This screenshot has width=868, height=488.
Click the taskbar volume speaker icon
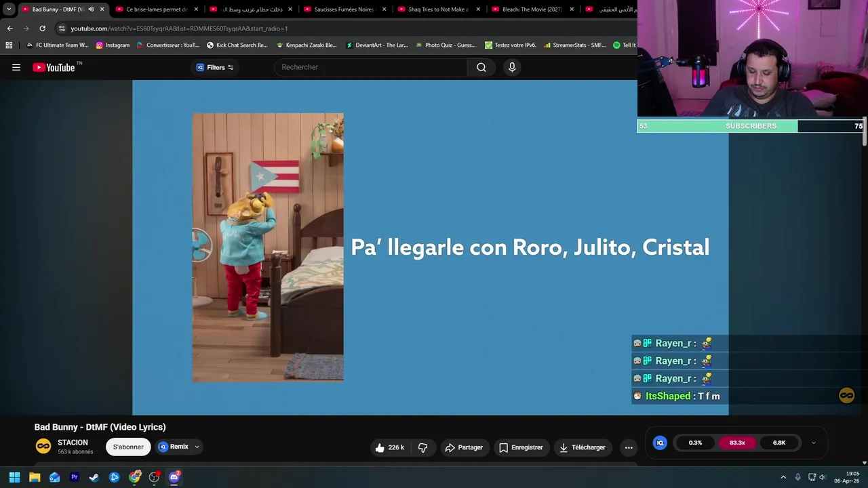822,477
